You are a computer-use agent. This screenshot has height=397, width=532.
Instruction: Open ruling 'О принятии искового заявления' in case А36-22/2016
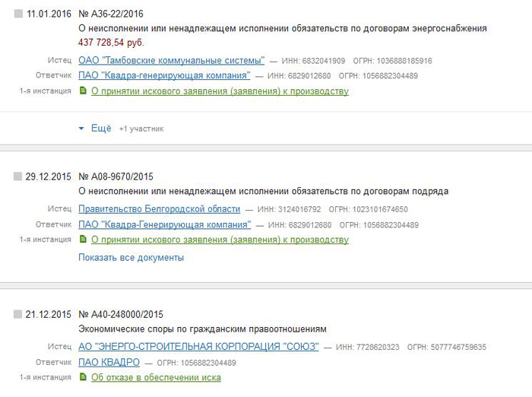pyautogui.click(x=220, y=91)
